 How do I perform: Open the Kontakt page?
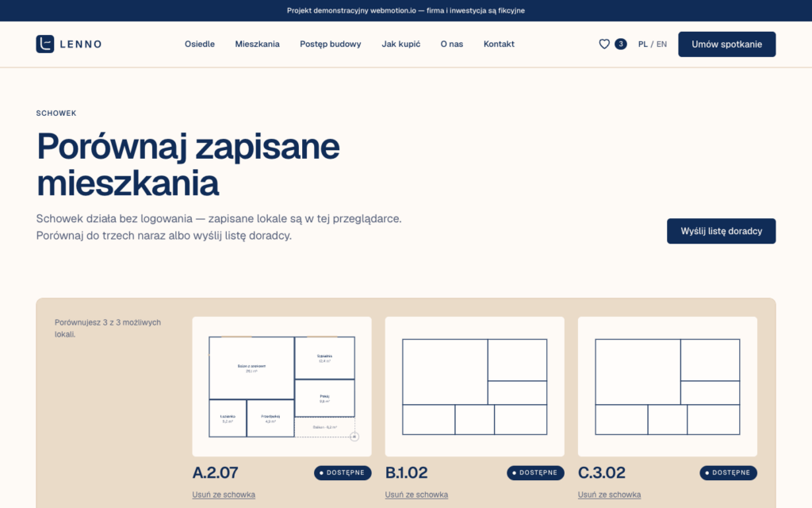coord(499,44)
